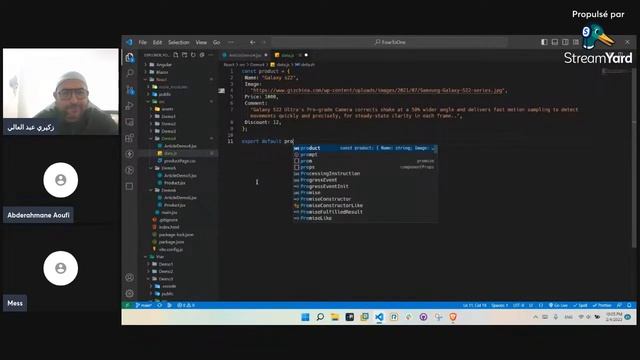This screenshot has height=360, width=640.
Task: Open Customize Layout icon in title bar
Action: pos(576,42)
